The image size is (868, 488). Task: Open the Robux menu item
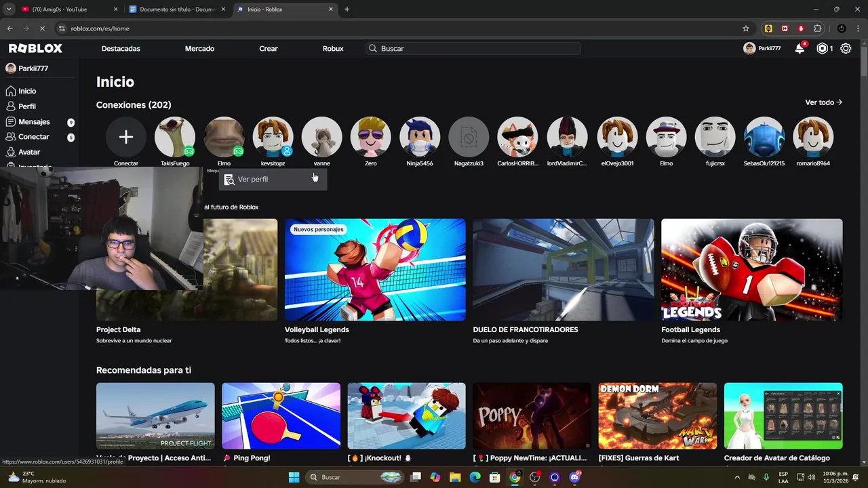pyautogui.click(x=333, y=49)
